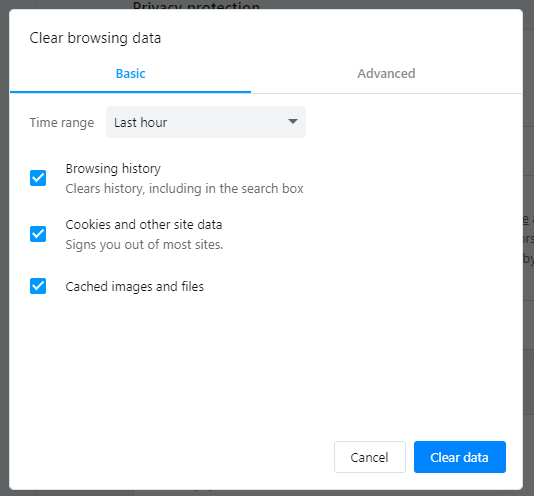Image resolution: width=534 pixels, height=496 pixels.
Task: Click the Cached images and files label
Action: click(x=135, y=286)
